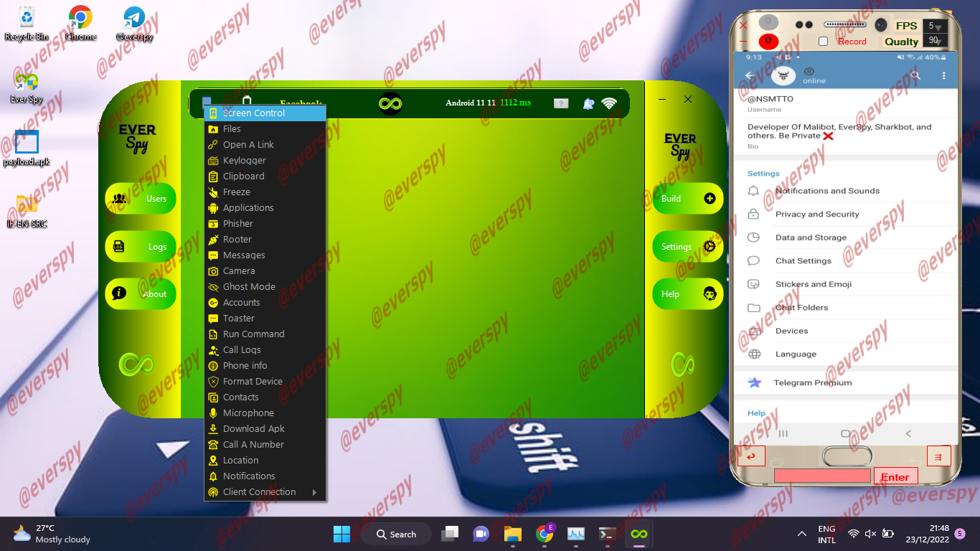Tap the recent apps icon in phone navigation bar
The width and height of the screenshot is (980, 551).
click(x=783, y=433)
